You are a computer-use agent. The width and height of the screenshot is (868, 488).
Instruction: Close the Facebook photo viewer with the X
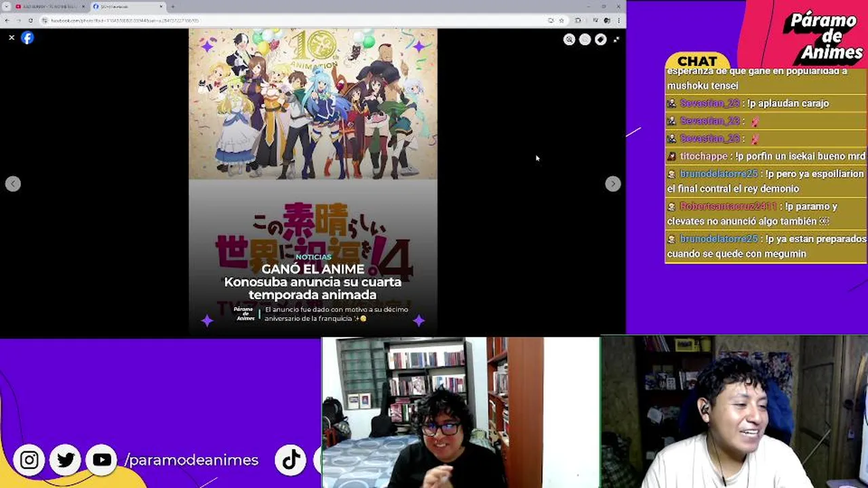(12, 38)
